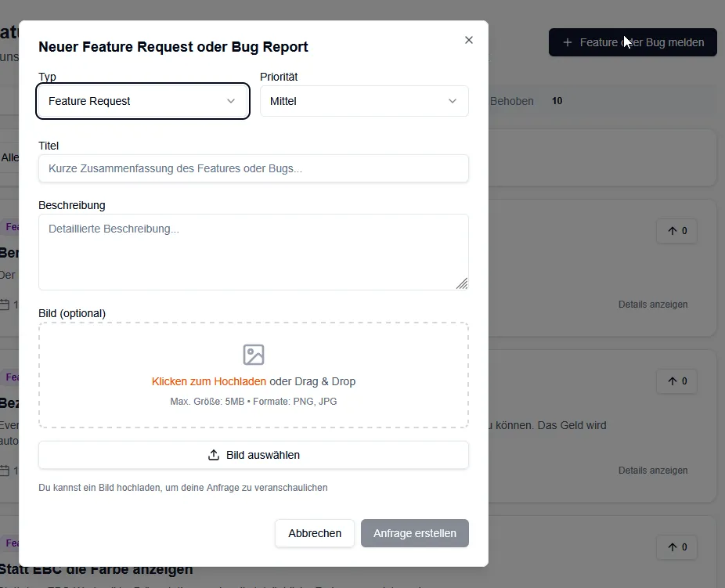Click the plus icon on Feature oder Bug melden

click(x=568, y=42)
